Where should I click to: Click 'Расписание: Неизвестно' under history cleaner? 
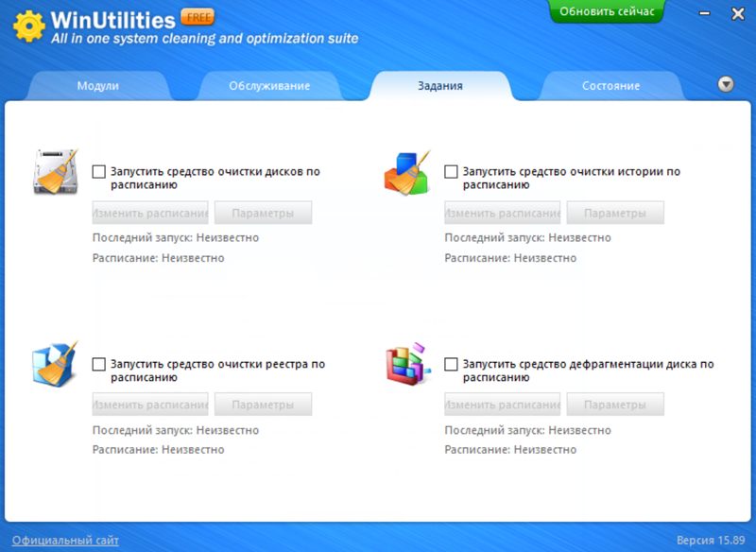pyautogui.click(x=510, y=258)
